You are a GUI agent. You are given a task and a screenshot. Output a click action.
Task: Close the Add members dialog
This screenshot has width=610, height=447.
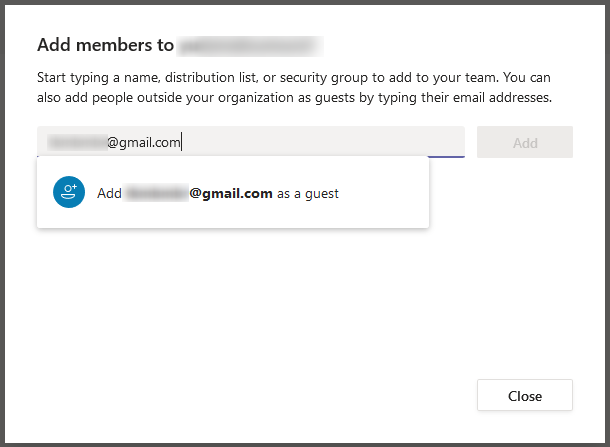point(525,395)
